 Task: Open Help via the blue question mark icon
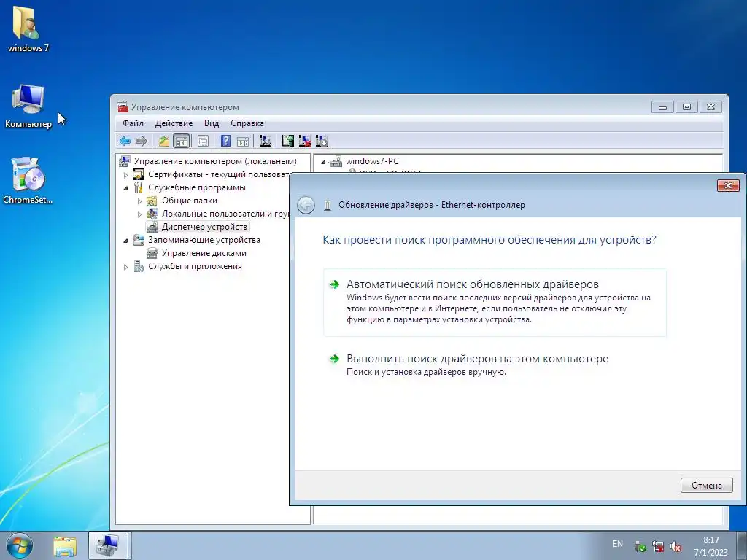point(226,141)
